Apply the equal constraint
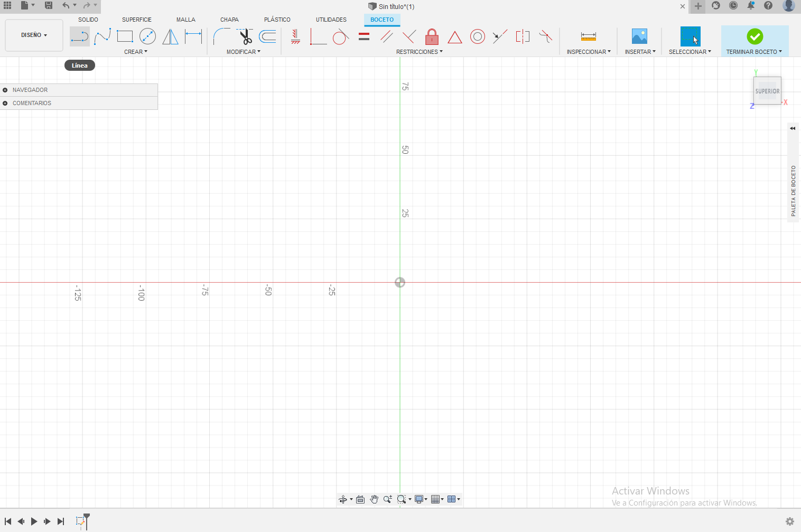 [x=364, y=36]
